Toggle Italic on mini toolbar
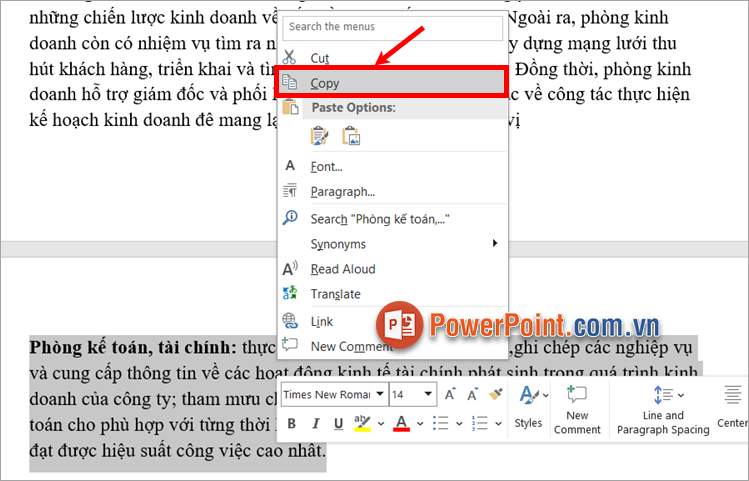The width and height of the screenshot is (749, 481). click(x=315, y=423)
